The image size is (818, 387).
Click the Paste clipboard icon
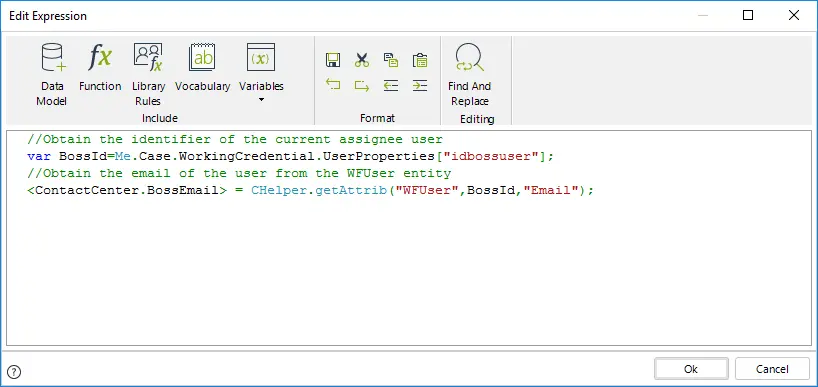[x=420, y=60]
